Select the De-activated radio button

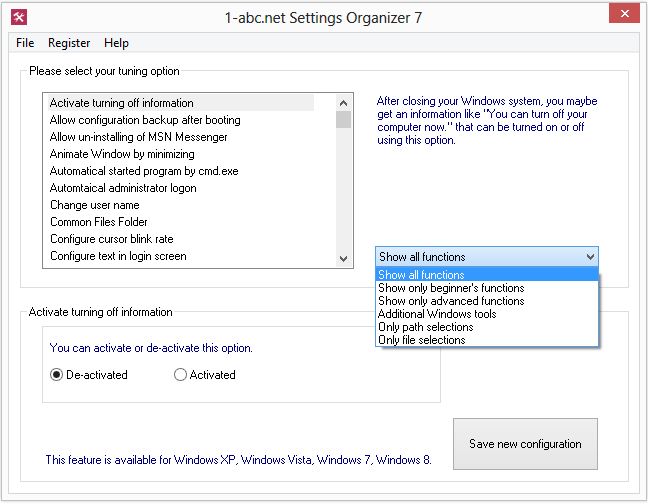pos(57,375)
